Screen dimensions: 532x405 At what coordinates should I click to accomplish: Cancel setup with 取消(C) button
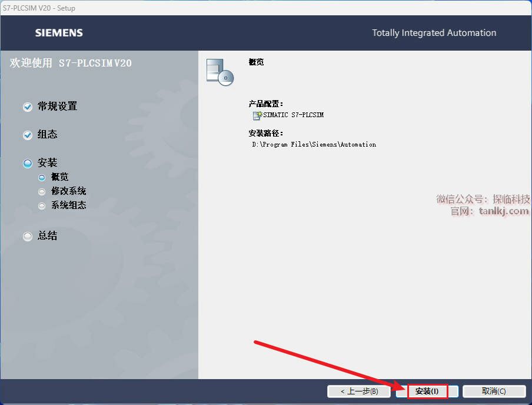tap(494, 391)
